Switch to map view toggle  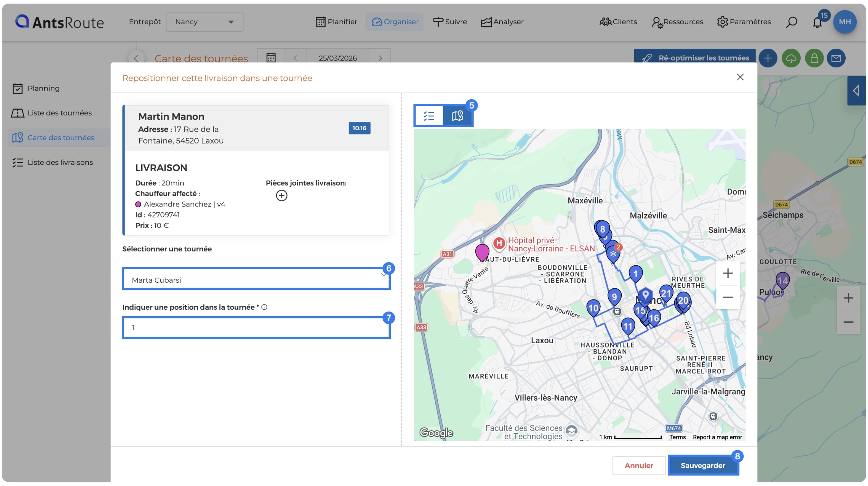pos(457,116)
